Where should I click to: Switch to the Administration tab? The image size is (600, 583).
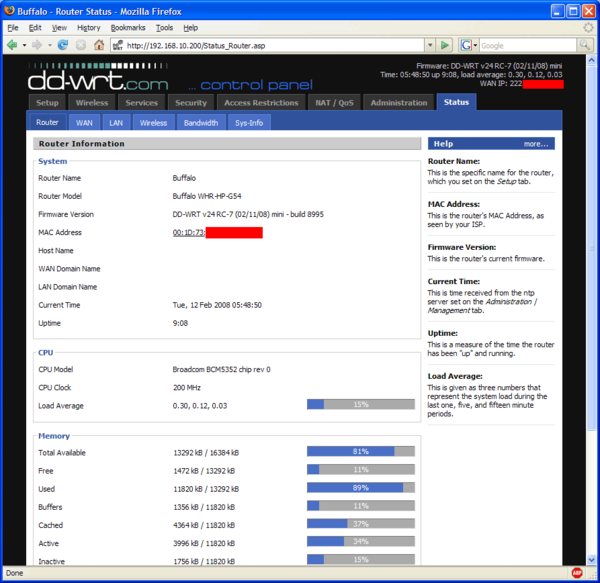pyautogui.click(x=398, y=102)
